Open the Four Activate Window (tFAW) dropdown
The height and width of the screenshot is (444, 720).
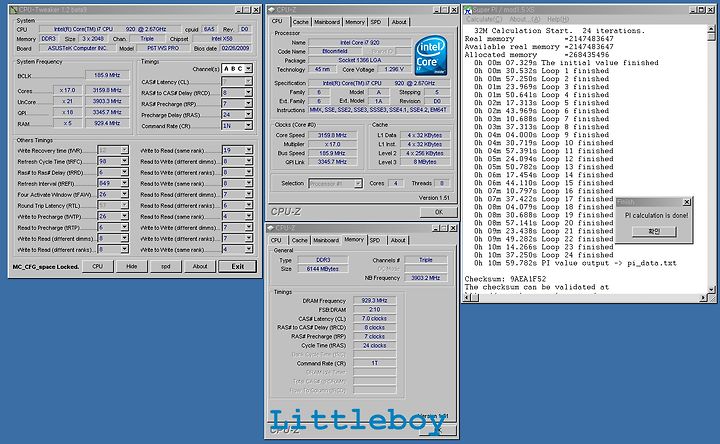coord(124,194)
